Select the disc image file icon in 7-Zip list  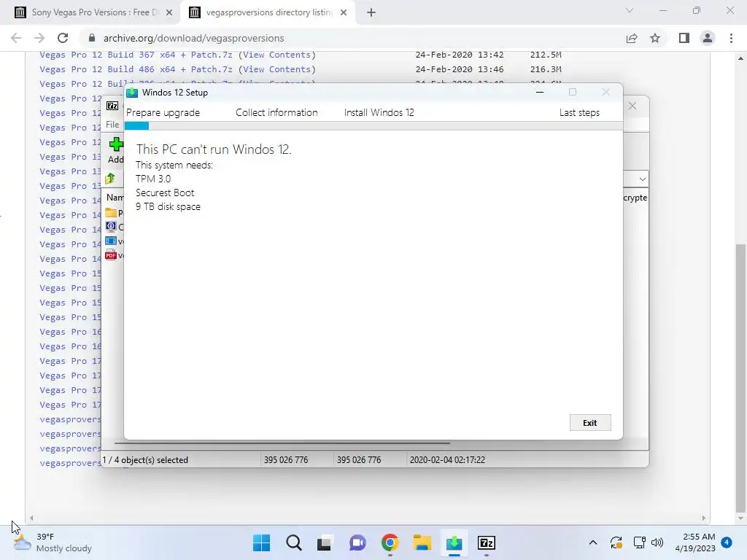coord(111,227)
